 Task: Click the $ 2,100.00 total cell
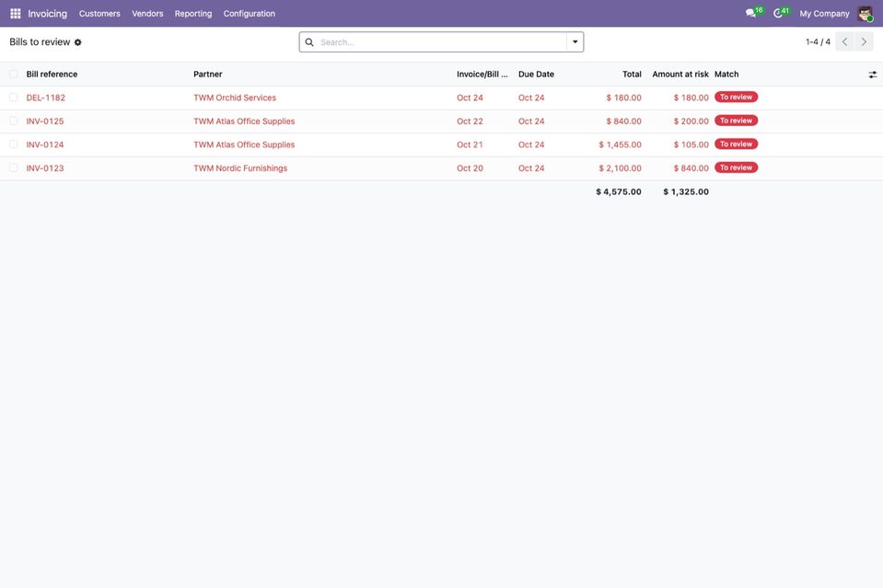pyautogui.click(x=620, y=168)
